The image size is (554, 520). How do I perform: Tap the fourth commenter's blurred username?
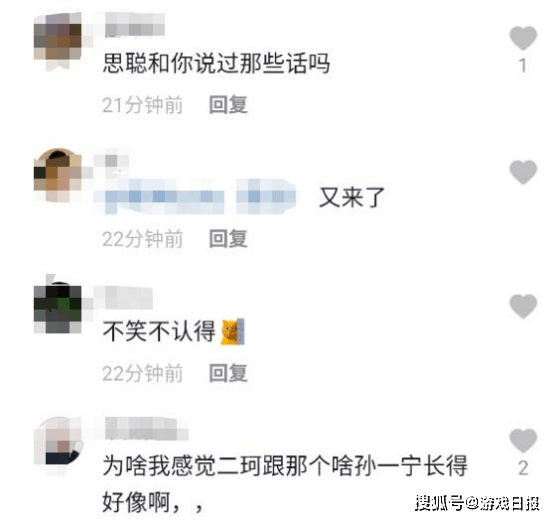pyautogui.click(x=146, y=428)
